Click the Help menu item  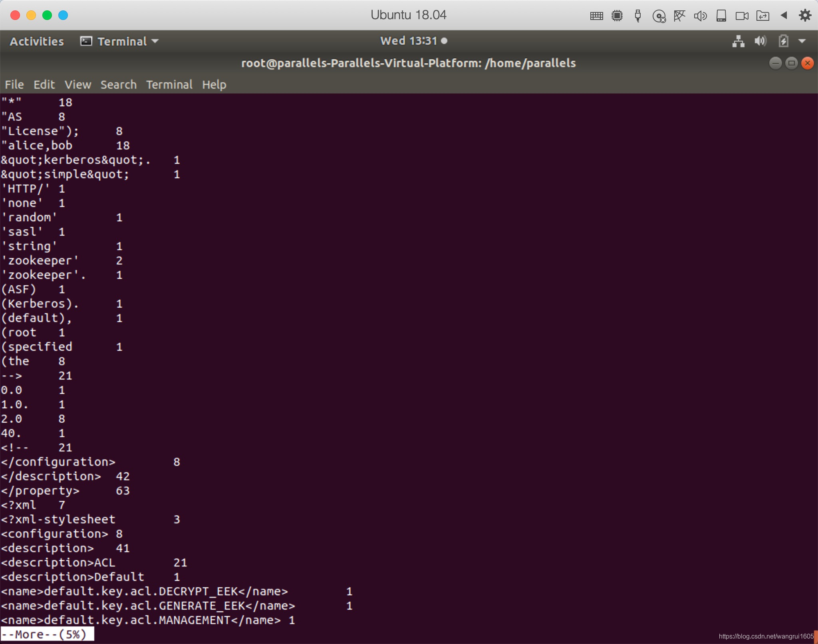pyautogui.click(x=214, y=84)
